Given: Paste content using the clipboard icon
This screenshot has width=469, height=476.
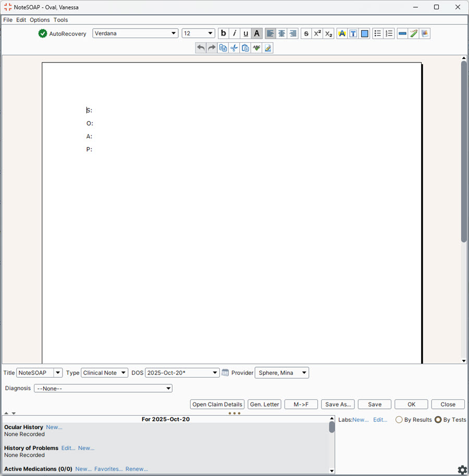Looking at the screenshot, I should point(245,47).
